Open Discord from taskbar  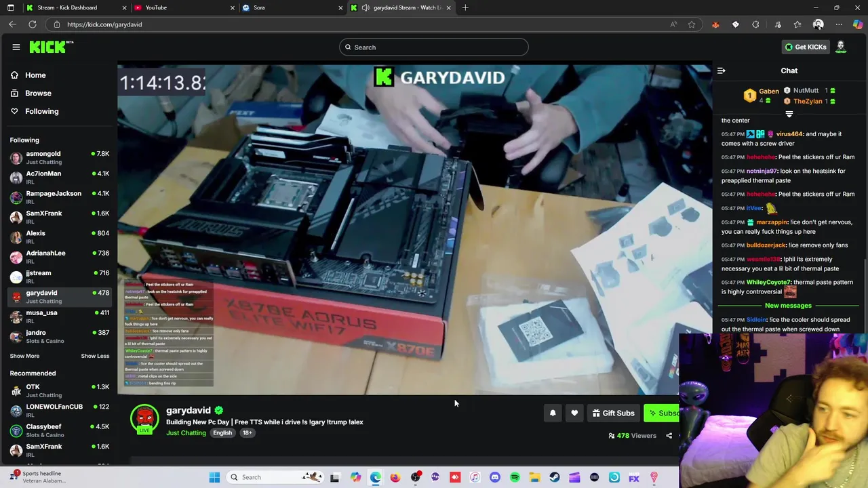click(495, 477)
